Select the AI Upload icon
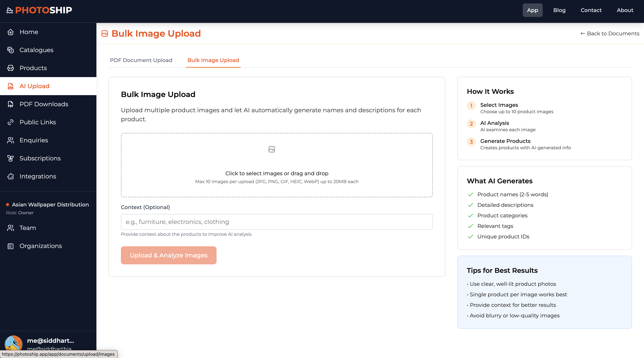Image resolution: width=644 pixels, height=358 pixels. click(11, 86)
